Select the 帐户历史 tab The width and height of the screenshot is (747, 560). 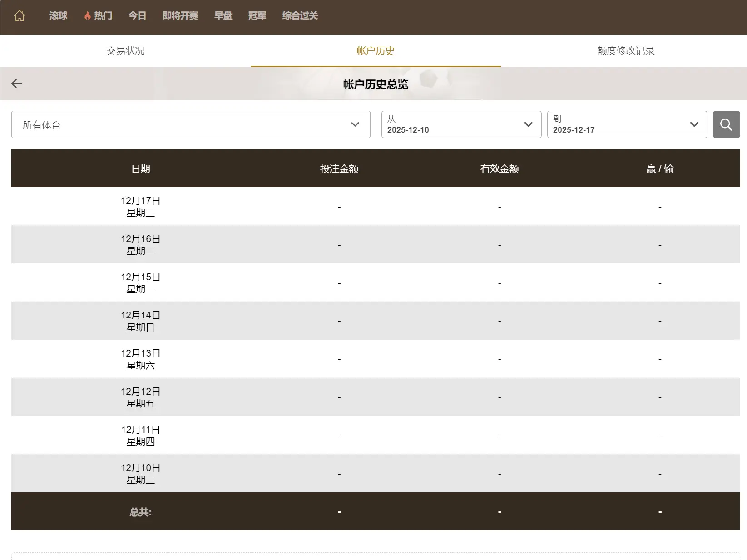point(376,51)
